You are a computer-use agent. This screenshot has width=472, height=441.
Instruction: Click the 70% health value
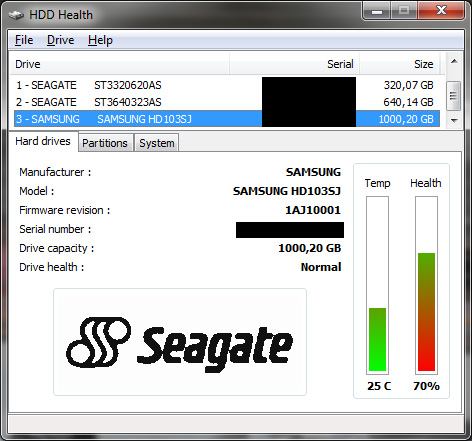(x=426, y=386)
